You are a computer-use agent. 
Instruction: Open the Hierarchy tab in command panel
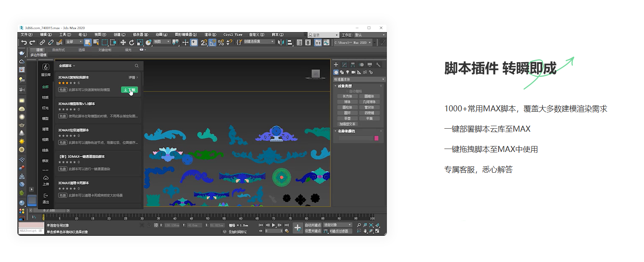pos(353,65)
